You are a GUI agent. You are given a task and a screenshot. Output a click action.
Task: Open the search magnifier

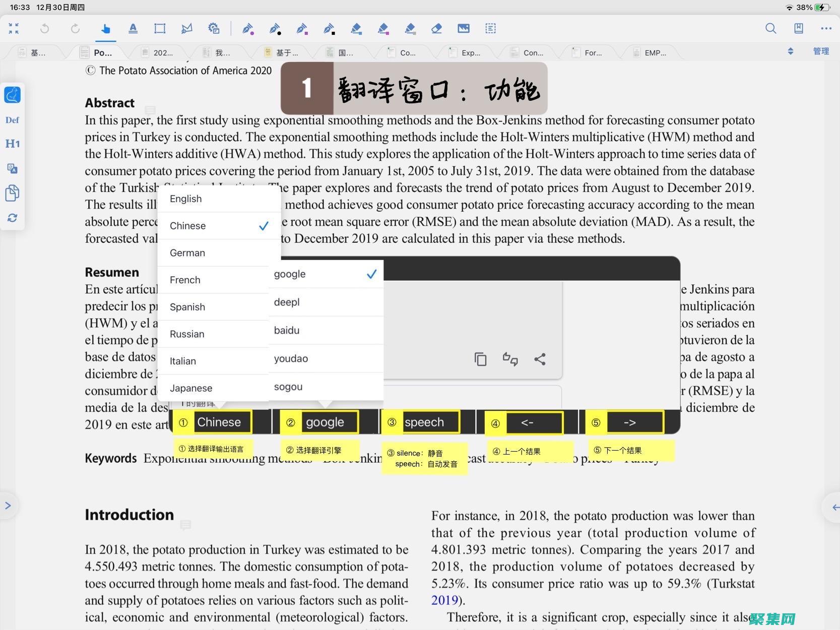770,29
